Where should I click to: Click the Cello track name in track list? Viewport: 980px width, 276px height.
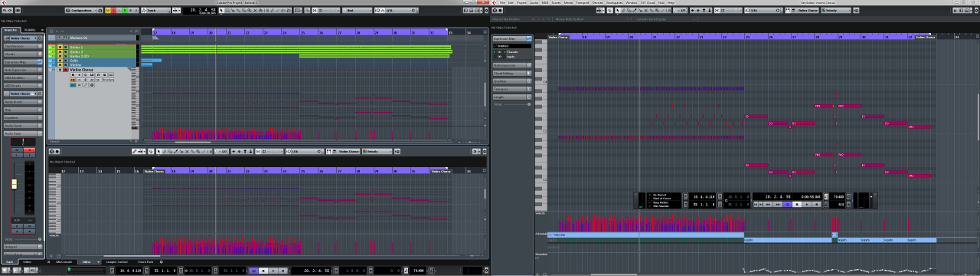point(73,61)
